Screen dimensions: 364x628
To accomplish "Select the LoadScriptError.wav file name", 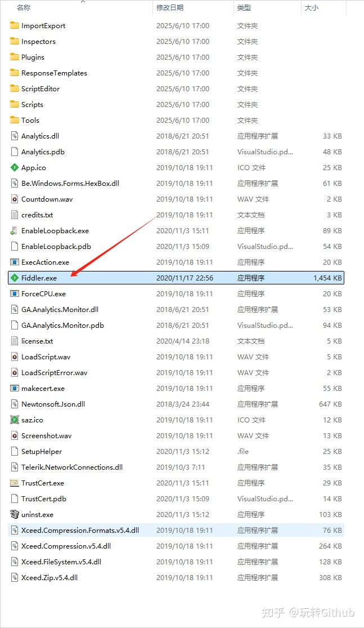I will [55, 372].
